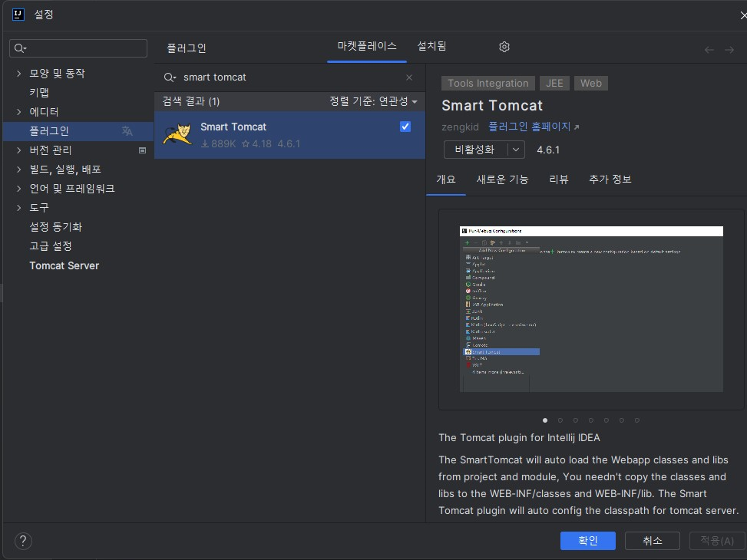Click the translation icon beside 플러그인
Image resolution: width=747 pixels, height=560 pixels.
[127, 130]
